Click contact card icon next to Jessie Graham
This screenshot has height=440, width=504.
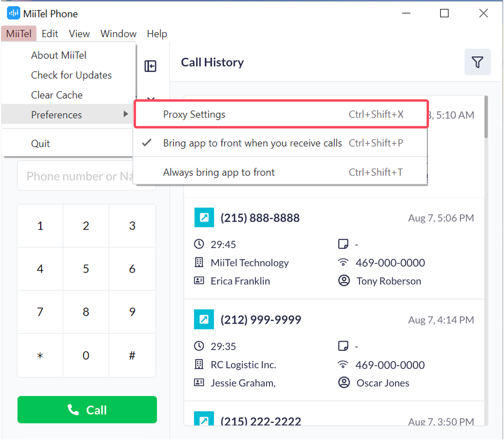click(199, 383)
